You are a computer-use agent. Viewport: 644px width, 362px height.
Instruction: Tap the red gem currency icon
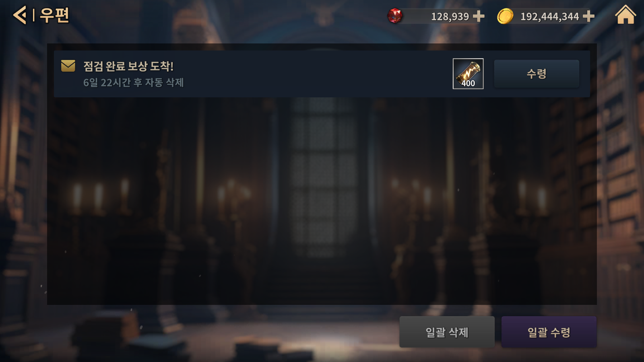[x=394, y=16]
